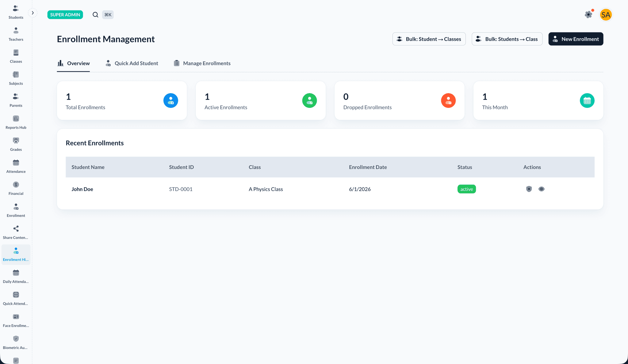
Task: Click the Class column header
Action: [x=255, y=167]
